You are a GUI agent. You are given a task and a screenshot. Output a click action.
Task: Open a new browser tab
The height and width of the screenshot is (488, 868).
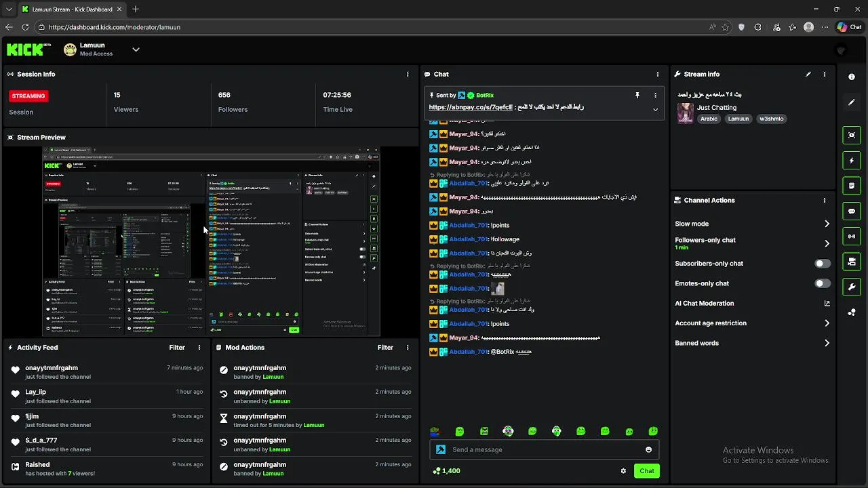click(x=136, y=9)
